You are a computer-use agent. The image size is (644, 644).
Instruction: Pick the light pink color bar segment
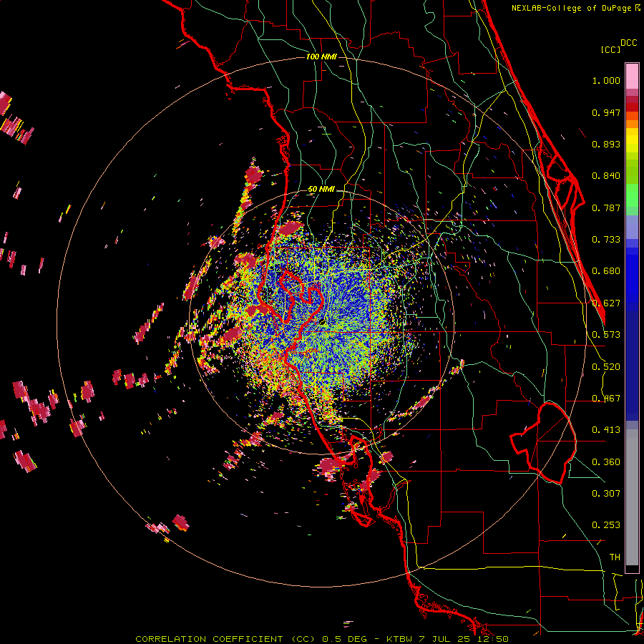click(632, 76)
